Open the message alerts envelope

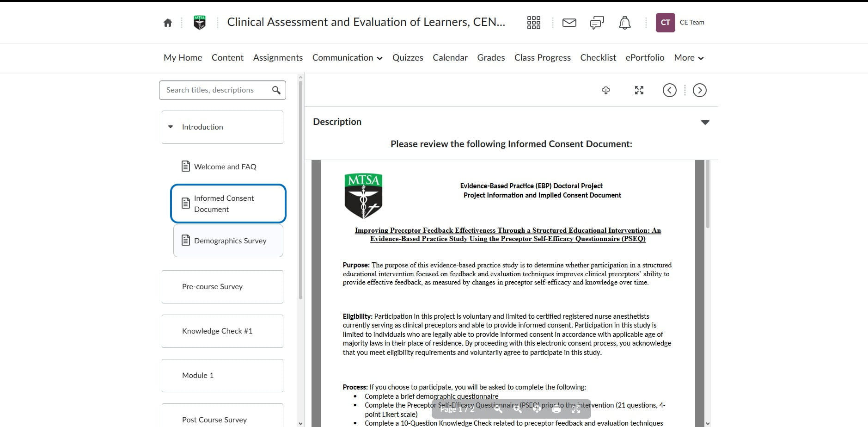pos(569,23)
